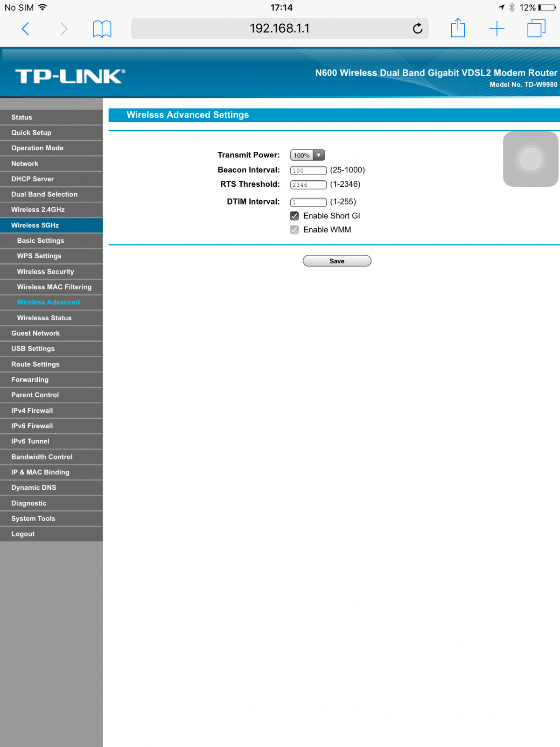This screenshot has height=747, width=560.
Task: Save the wireless advanced settings
Action: [x=337, y=261]
